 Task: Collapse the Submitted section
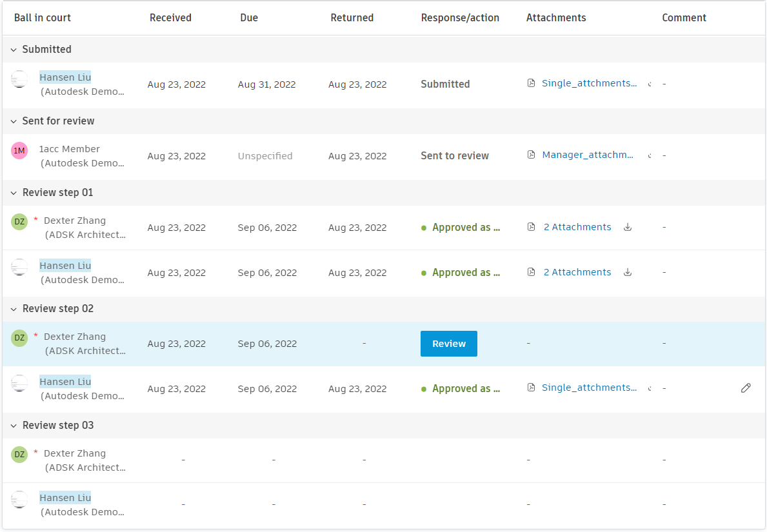(x=14, y=50)
